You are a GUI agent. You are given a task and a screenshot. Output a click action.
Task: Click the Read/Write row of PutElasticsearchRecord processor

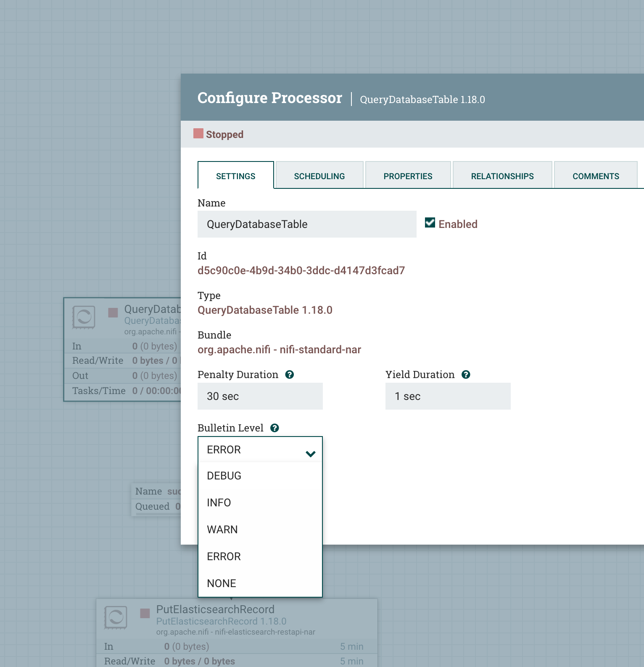237,661
